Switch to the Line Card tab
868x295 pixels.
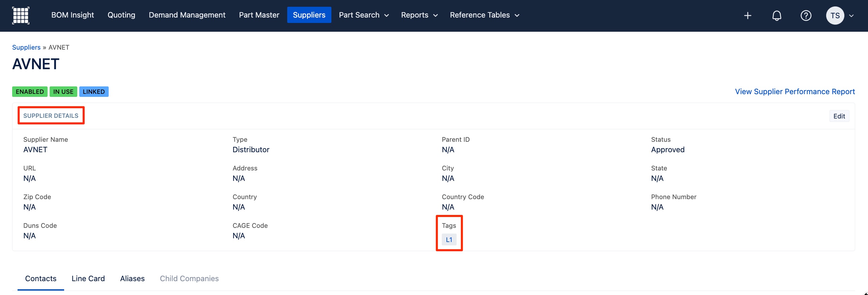(x=88, y=278)
